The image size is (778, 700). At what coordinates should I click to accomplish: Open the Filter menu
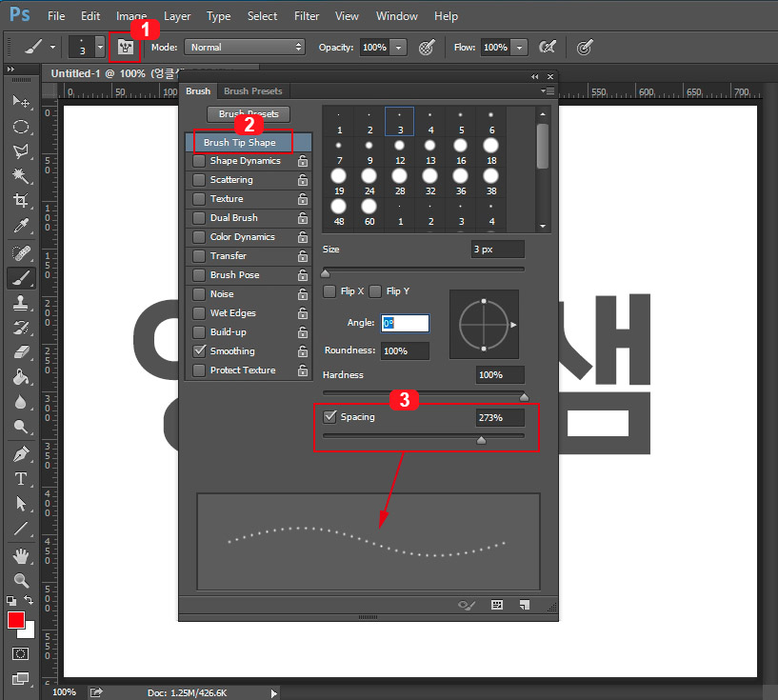point(307,16)
